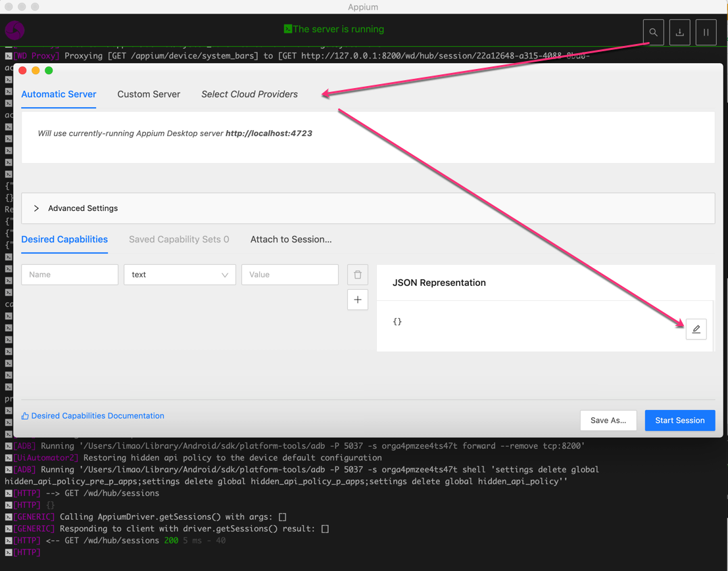Open Saved Capability Sets tab

pos(179,239)
